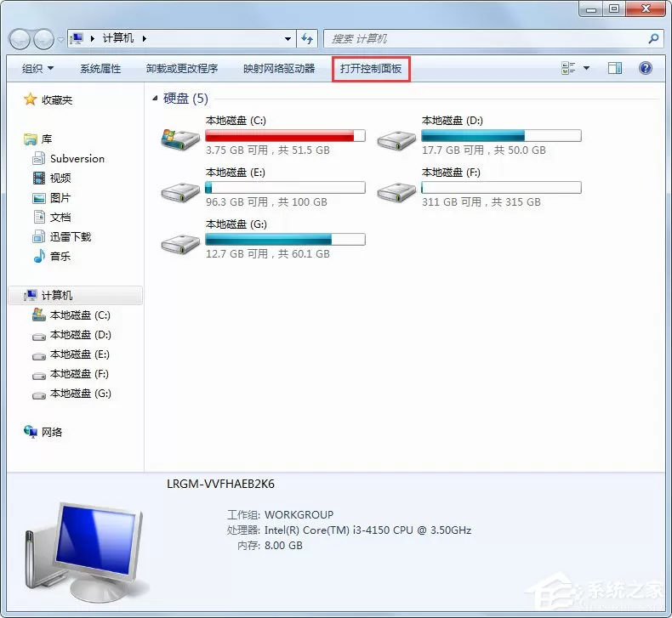Select 库 in the navigation pane
This screenshot has width=672, height=618.
point(47,139)
